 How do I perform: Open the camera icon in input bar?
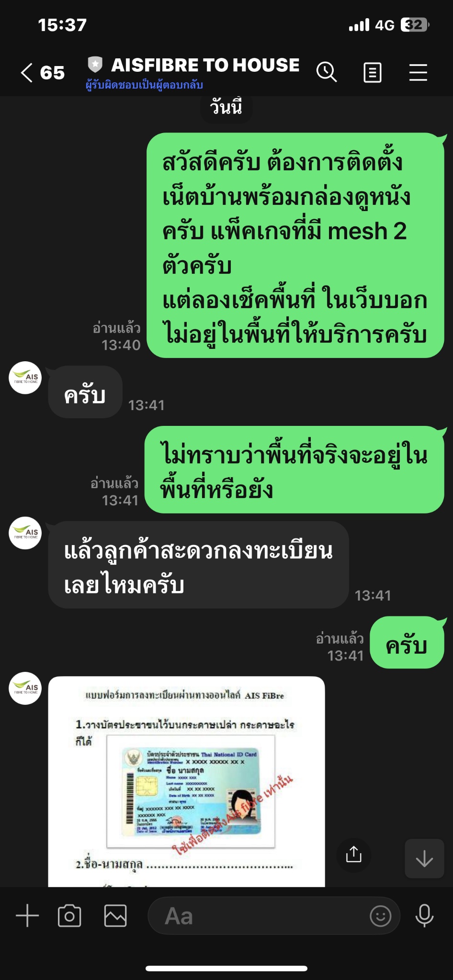69,916
